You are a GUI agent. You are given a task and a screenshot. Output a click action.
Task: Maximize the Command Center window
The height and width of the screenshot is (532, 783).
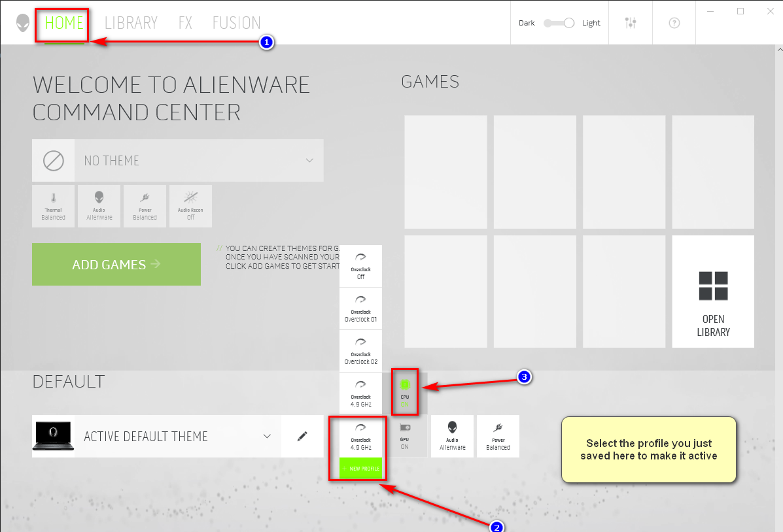(740, 11)
